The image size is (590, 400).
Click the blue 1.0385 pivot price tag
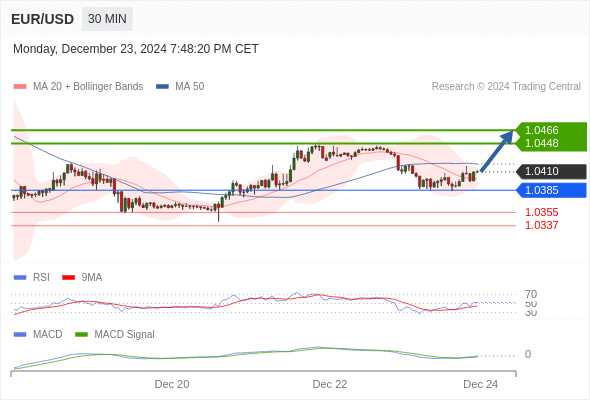coord(551,190)
